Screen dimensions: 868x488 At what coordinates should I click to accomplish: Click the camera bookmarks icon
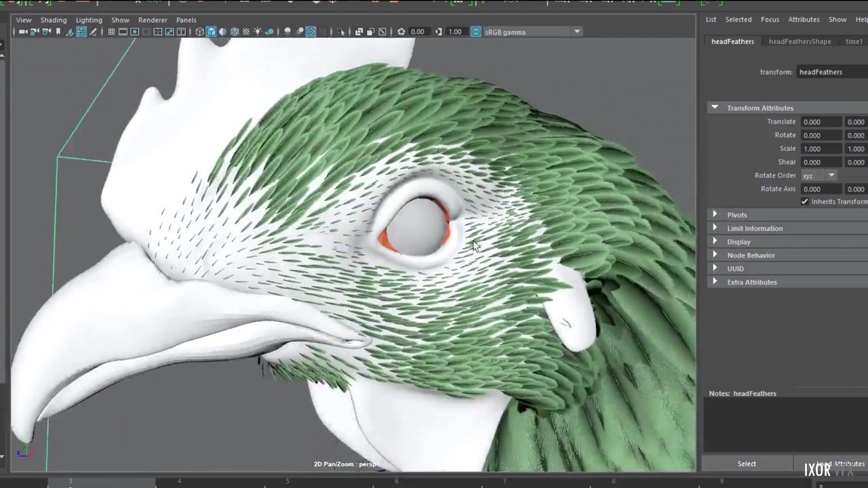click(x=58, y=32)
